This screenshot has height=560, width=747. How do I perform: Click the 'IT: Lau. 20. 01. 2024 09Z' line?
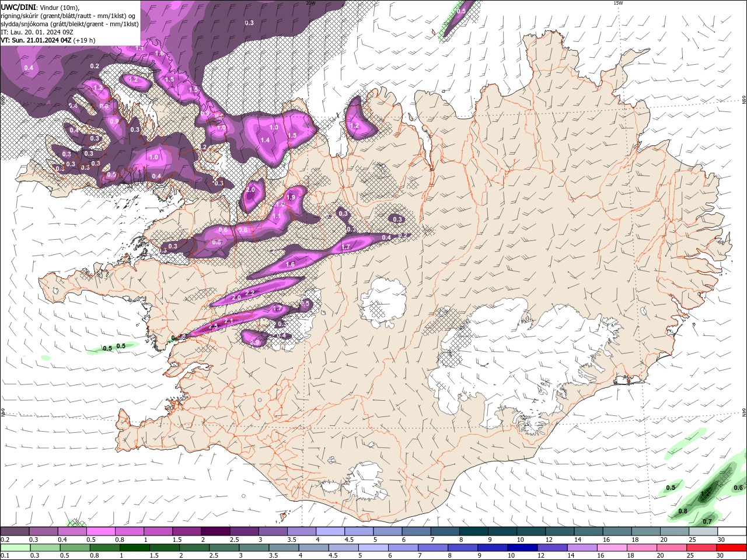(x=37, y=32)
